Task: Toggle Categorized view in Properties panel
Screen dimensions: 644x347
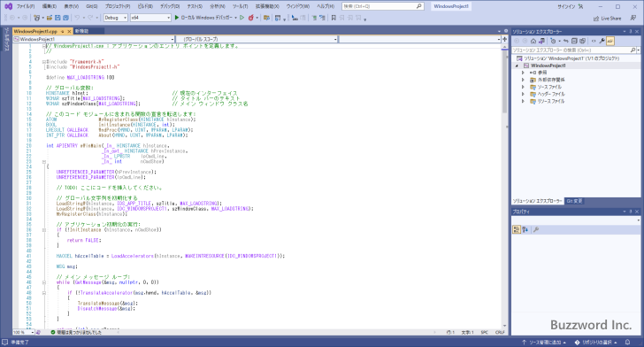Action: [x=517, y=230]
